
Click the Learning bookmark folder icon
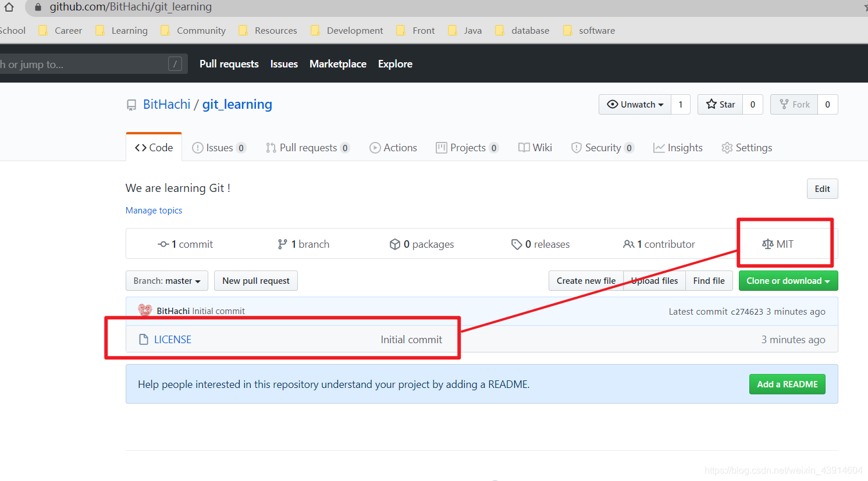coord(100,31)
